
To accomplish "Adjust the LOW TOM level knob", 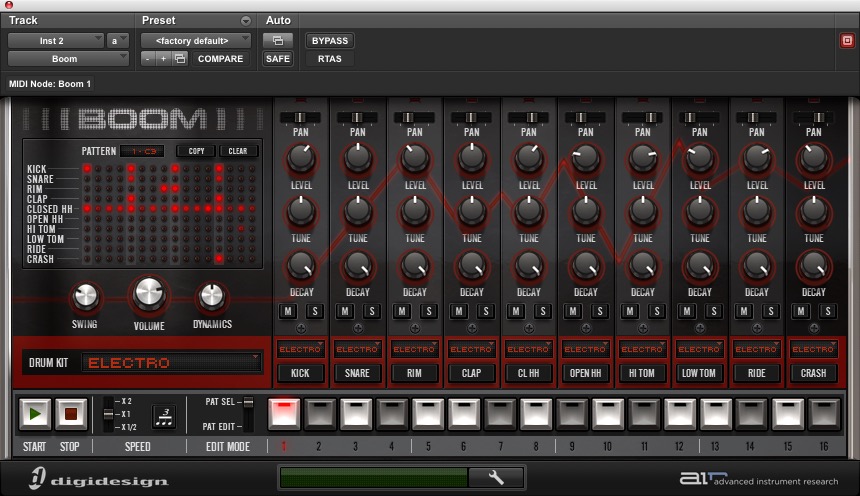I will pos(700,159).
